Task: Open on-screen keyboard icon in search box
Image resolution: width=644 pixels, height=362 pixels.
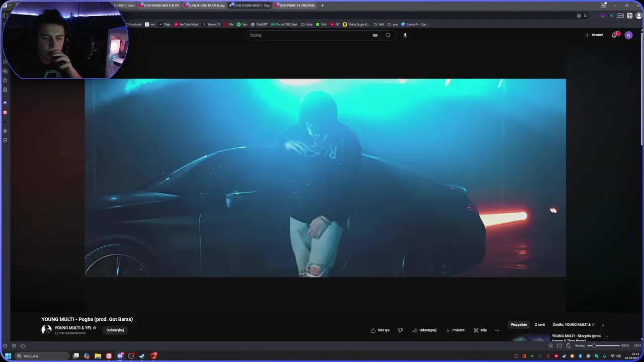Action: (x=375, y=35)
